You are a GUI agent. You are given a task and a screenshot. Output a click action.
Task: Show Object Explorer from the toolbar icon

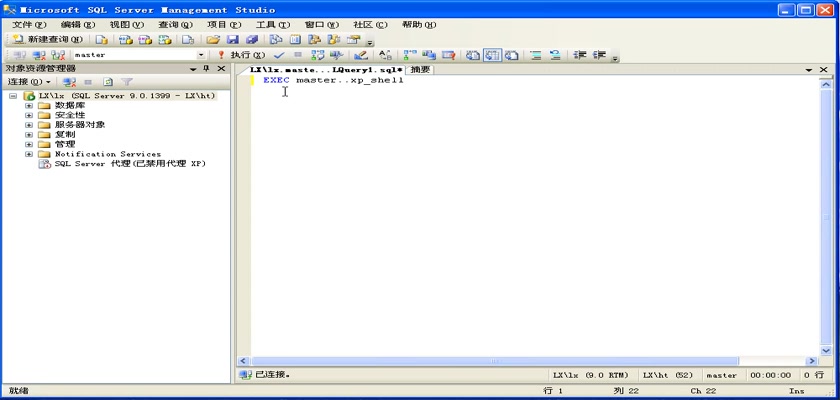tap(314, 40)
